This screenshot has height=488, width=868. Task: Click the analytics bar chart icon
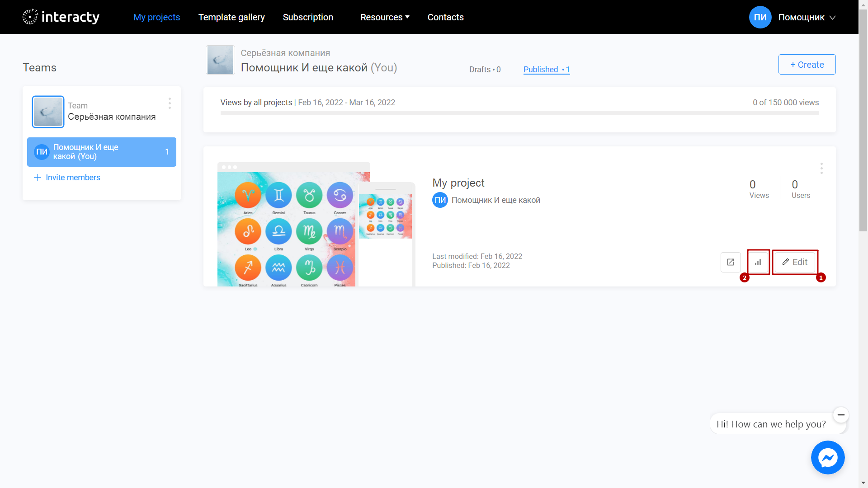click(758, 262)
